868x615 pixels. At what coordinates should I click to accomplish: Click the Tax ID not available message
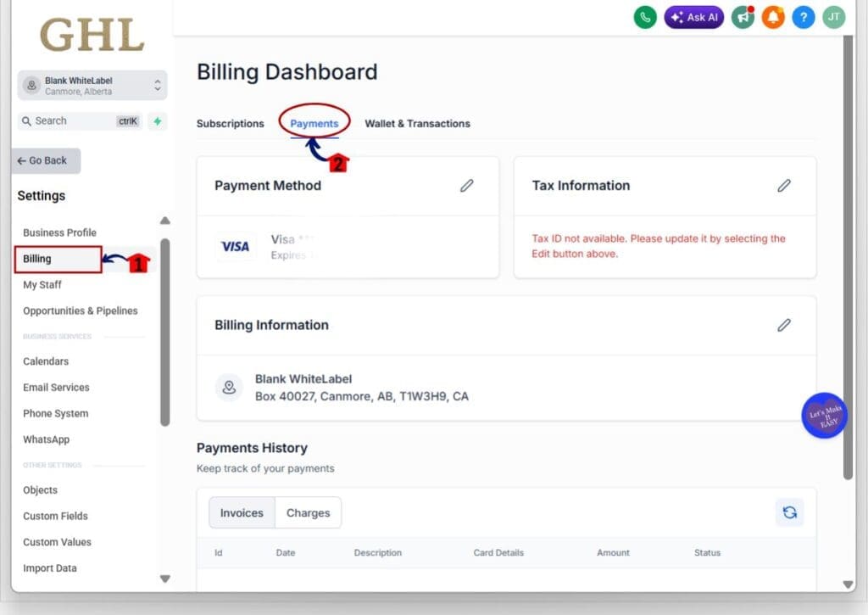click(659, 246)
